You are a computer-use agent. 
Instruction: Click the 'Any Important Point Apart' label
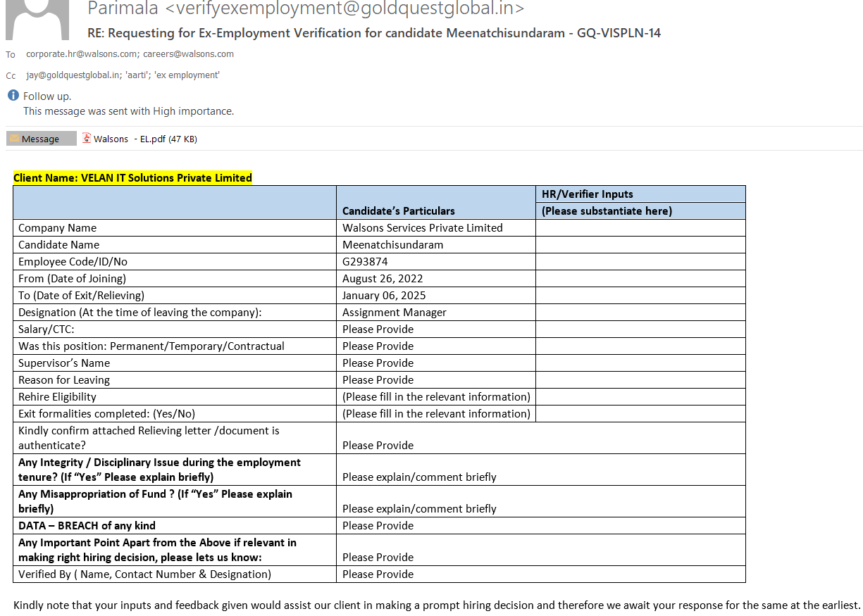coord(157,549)
